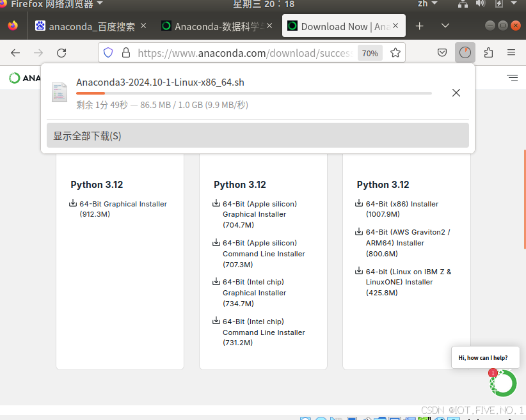Screen dimensions: 526x420
Task: Click the battery status icon in top bar
Action: [x=499, y=4]
